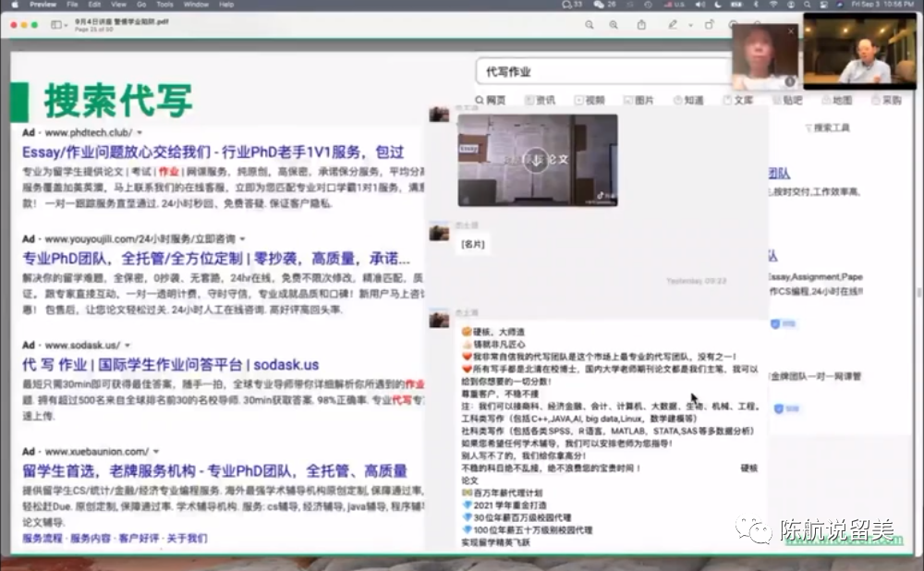
Task: Click the 代写作业 search input field
Action: click(x=601, y=71)
